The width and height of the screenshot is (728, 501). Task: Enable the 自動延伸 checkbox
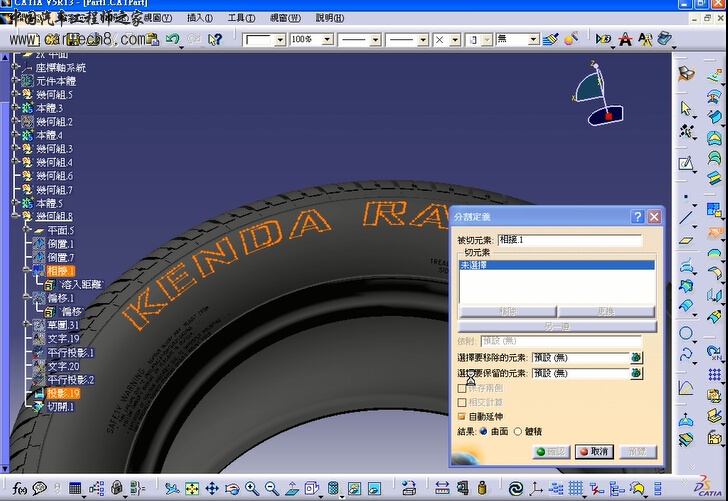click(x=462, y=416)
